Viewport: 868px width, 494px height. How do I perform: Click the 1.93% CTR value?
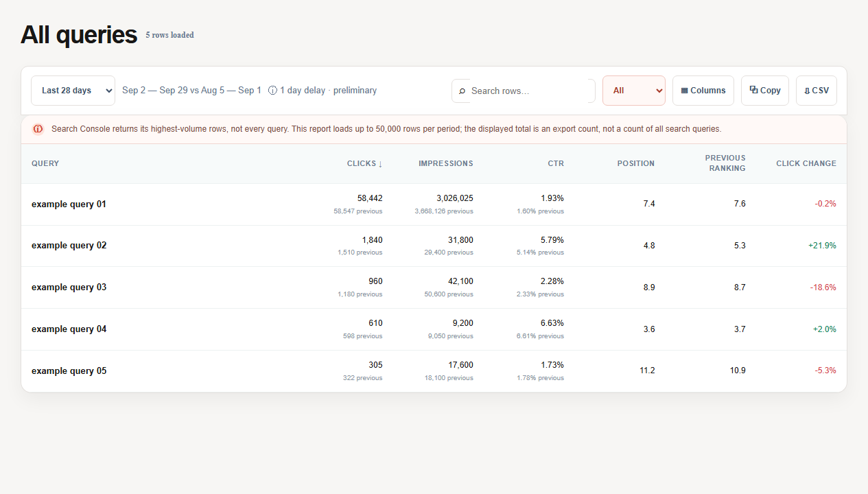[552, 198]
